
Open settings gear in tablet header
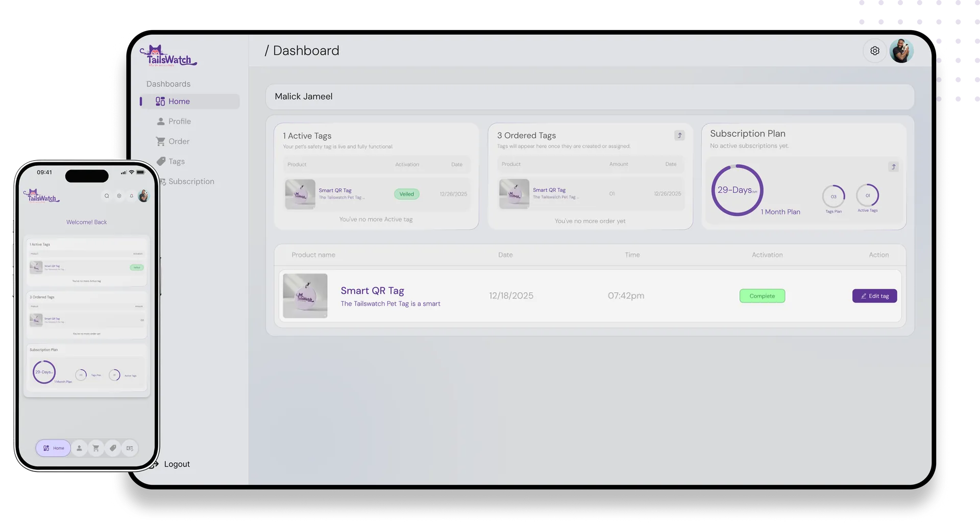(875, 51)
